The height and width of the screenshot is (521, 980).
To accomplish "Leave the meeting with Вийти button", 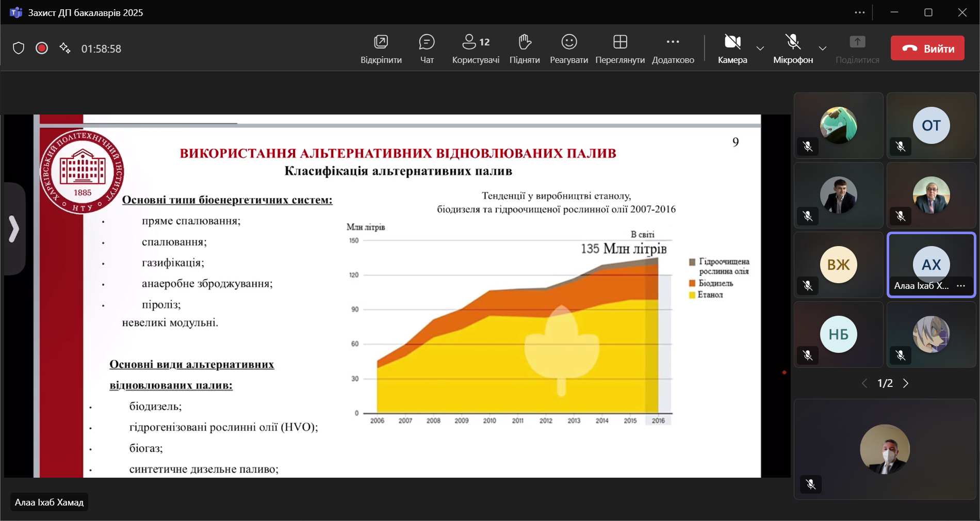I will 927,48.
